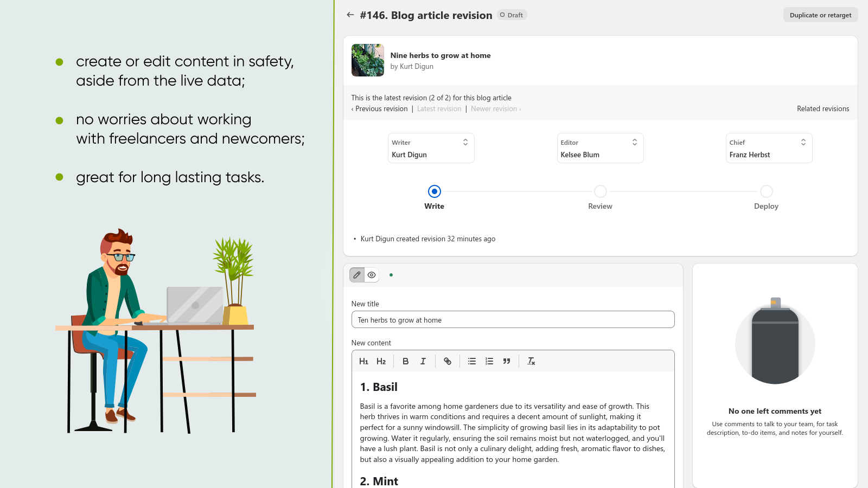Viewport: 868px width, 488px height.
Task: Click 'No one left comments yet' text
Action: [775, 411]
